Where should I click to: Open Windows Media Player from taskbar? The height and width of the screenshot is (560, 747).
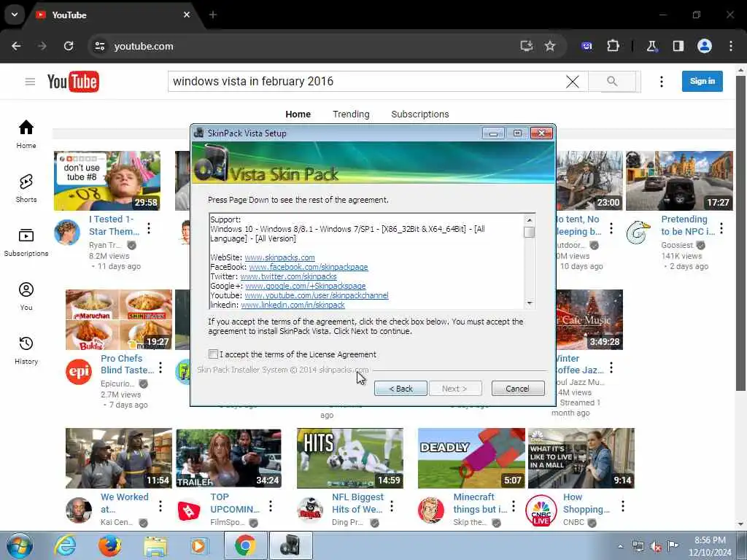point(199,545)
